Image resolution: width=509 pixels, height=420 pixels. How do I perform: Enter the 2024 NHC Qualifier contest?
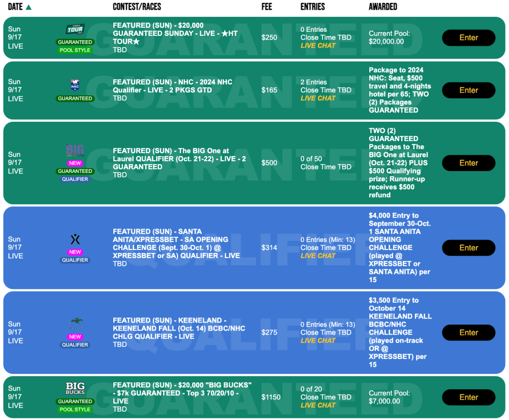pyautogui.click(x=468, y=90)
